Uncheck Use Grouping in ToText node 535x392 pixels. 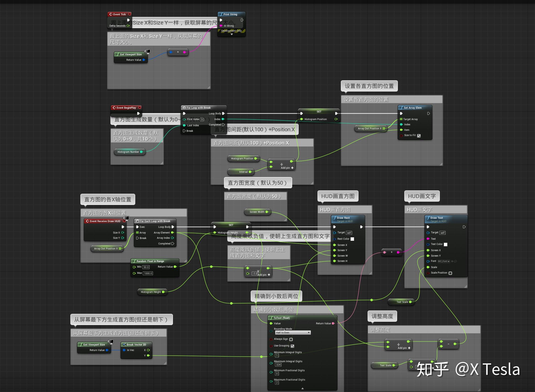point(293,346)
